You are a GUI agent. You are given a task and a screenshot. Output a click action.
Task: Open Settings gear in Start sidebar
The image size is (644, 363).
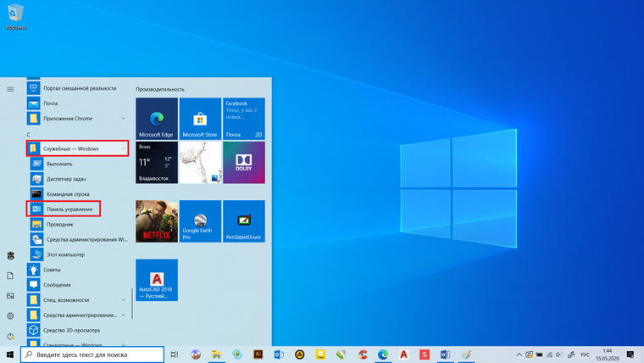point(10,316)
